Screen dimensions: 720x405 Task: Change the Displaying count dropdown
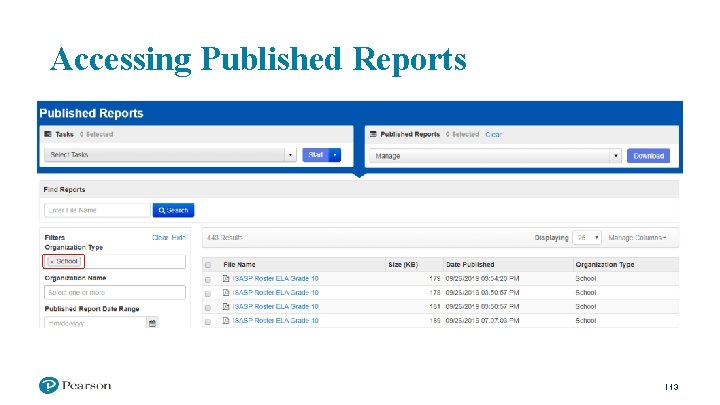(x=587, y=238)
